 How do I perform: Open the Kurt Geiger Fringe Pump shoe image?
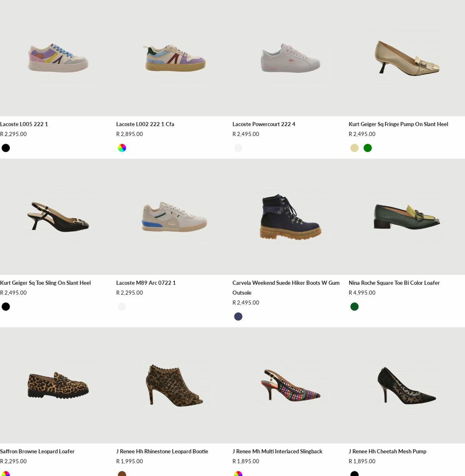pos(407,58)
